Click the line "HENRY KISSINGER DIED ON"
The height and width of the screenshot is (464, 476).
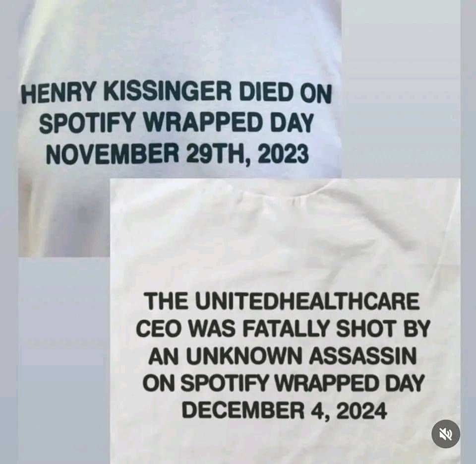point(177,94)
